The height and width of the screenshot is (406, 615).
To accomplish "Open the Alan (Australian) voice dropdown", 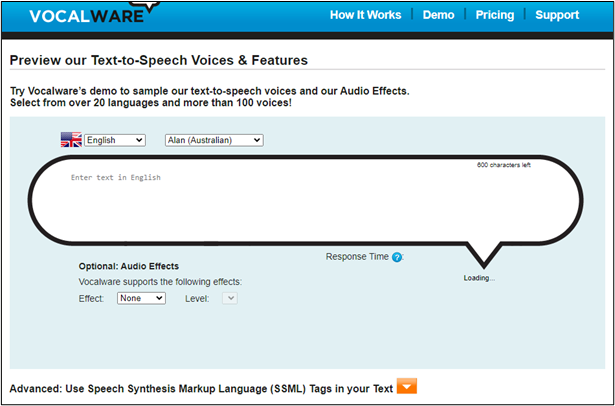I will (x=214, y=140).
